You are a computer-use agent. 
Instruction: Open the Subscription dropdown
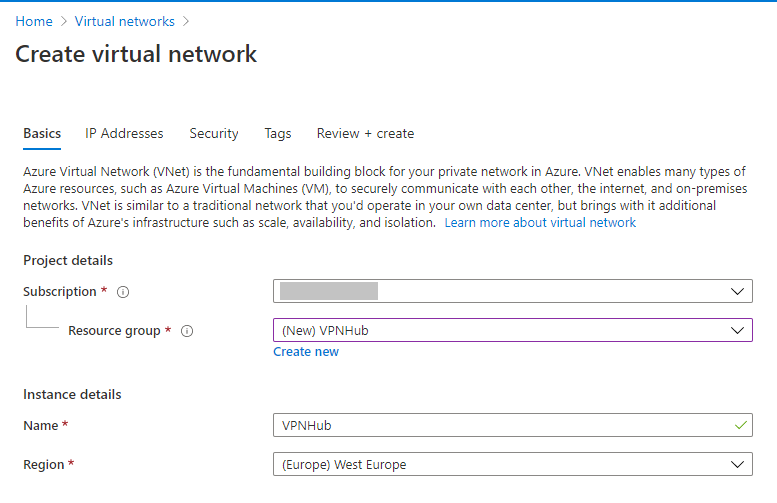point(512,291)
